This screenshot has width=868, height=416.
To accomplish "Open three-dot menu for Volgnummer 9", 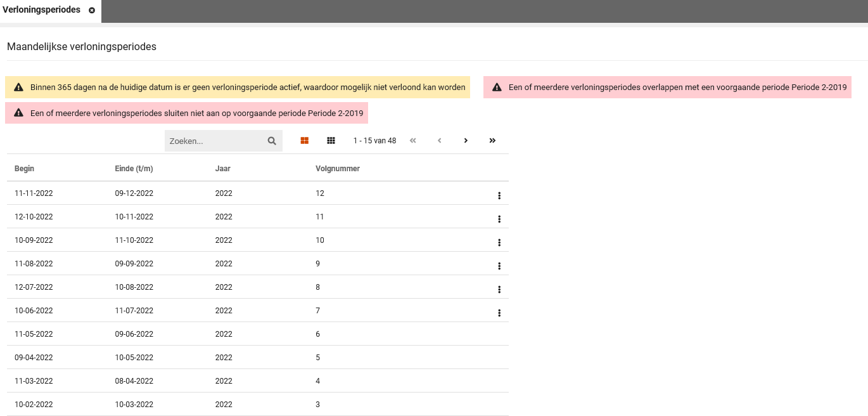I will coord(499,266).
